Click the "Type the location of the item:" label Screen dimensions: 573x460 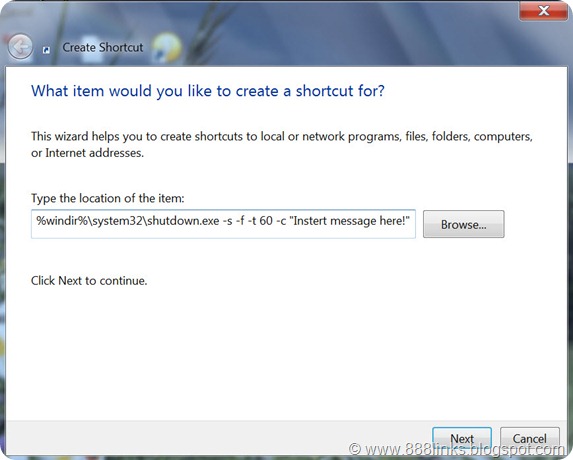click(107, 198)
